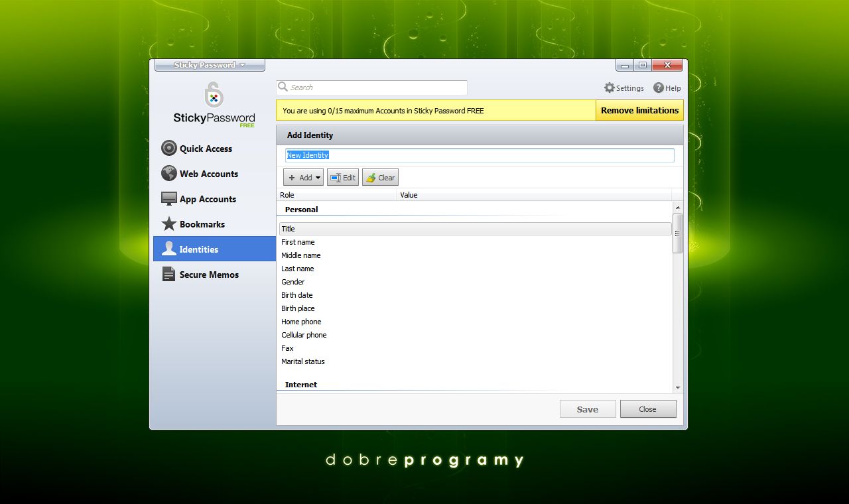Click the Sticky Password padlock logo
The image size is (849, 504).
pos(214,95)
